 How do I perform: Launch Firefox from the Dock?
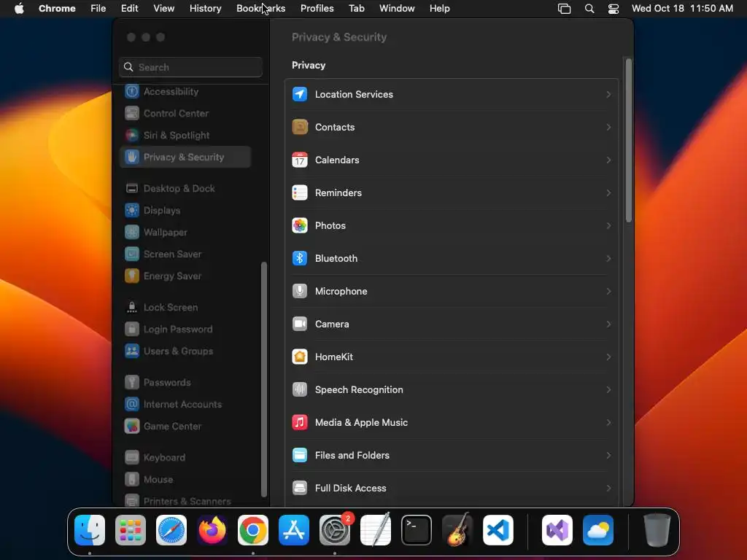212,530
